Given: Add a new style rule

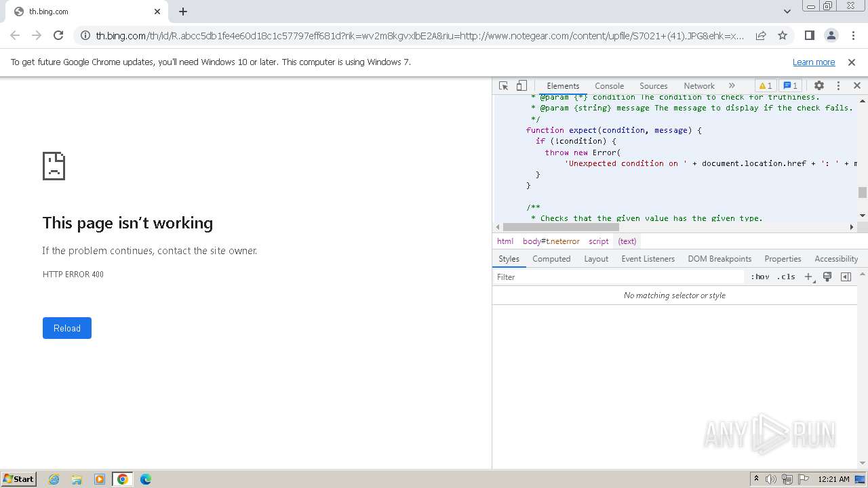Looking at the screenshot, I should (x=808, y=277).
